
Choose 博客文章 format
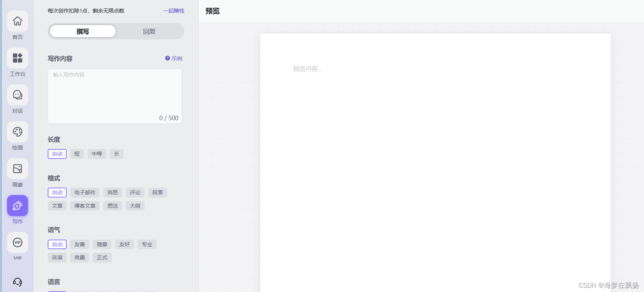click(85, 206)
